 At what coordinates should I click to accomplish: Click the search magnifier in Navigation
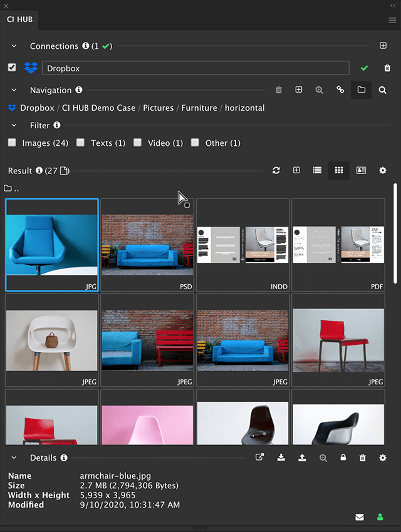tap(382, 90)
